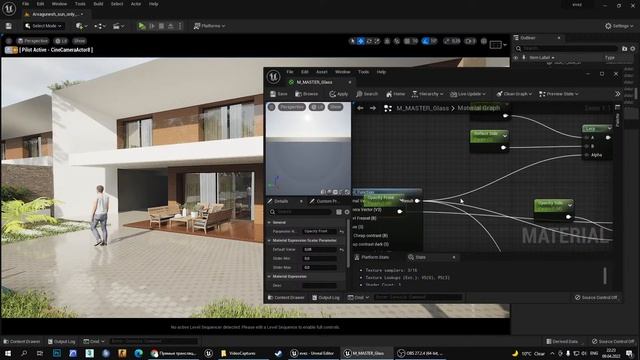This screenshot has height=360, width=640.
Task: Click Perspective button in main viewport
Action: [x=33, y=41]
